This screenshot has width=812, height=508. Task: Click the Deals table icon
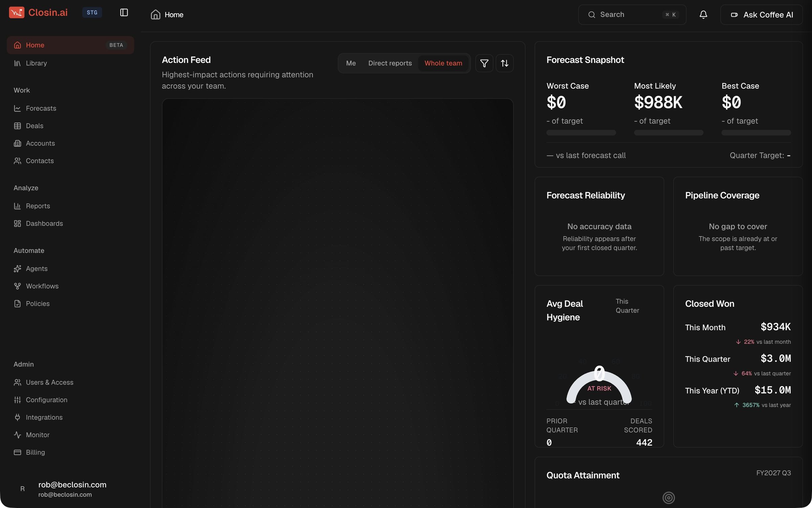tap(17, 126)
